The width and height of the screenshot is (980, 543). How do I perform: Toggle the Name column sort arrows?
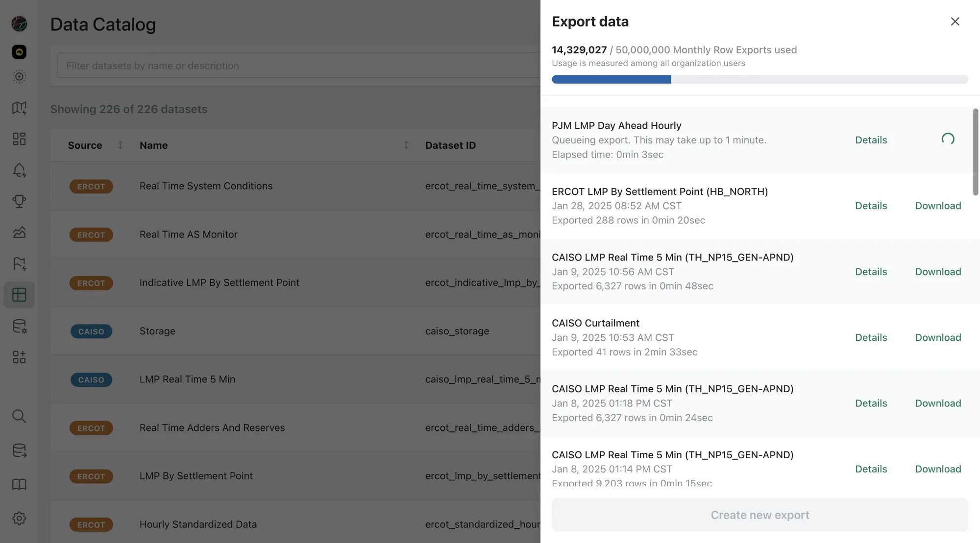406,145
